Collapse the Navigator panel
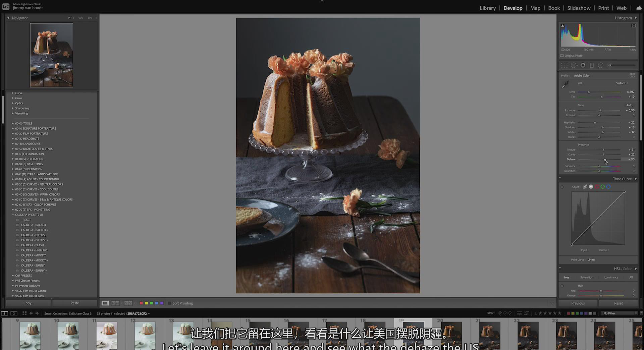Viewport: 644px width, 350px height. click(x=8, y=18)
